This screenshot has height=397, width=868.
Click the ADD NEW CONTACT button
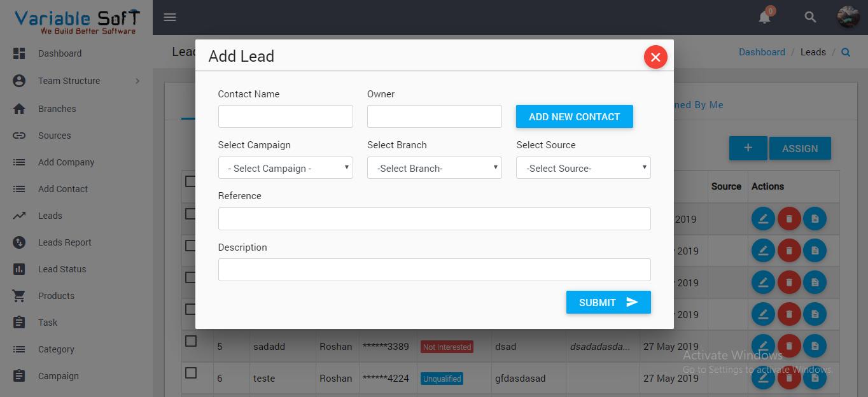point(574,116)
